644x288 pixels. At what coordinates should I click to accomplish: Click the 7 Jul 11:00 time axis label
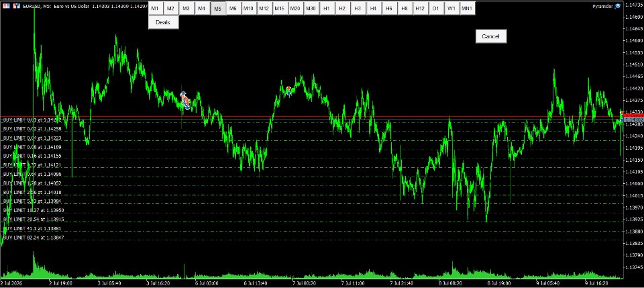click(352, 283)
